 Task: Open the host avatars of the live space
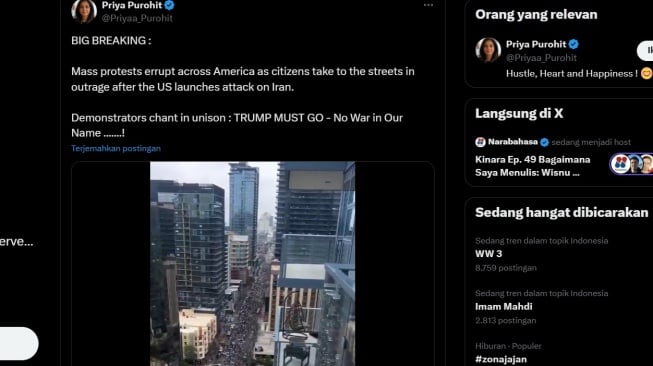[x=631, y=164]
